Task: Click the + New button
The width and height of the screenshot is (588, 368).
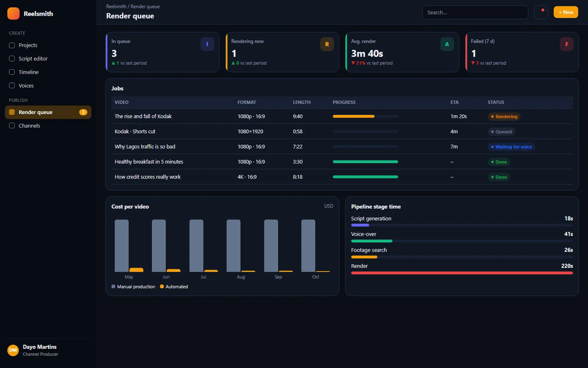Action: [x=566, y=12]
